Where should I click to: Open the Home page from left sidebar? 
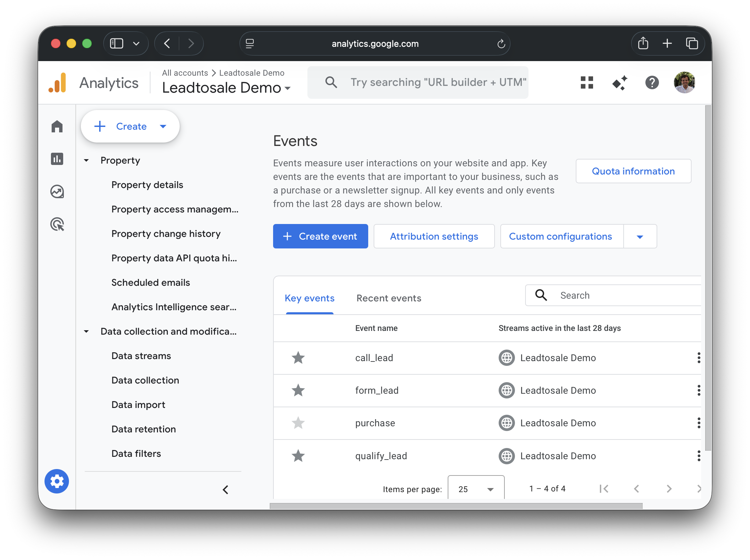point(57,126)
